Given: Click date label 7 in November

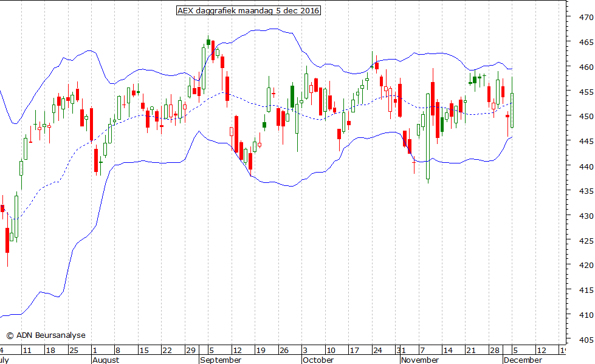Looking at the screenshot, I should [x=422, y=351].
